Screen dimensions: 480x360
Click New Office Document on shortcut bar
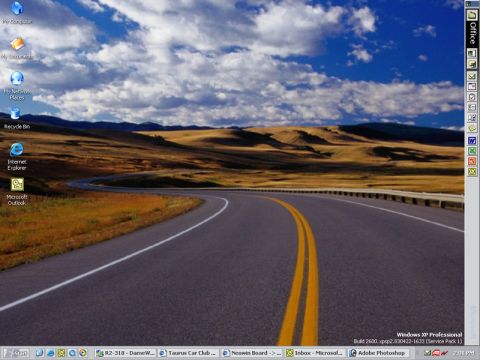(472, 53)
